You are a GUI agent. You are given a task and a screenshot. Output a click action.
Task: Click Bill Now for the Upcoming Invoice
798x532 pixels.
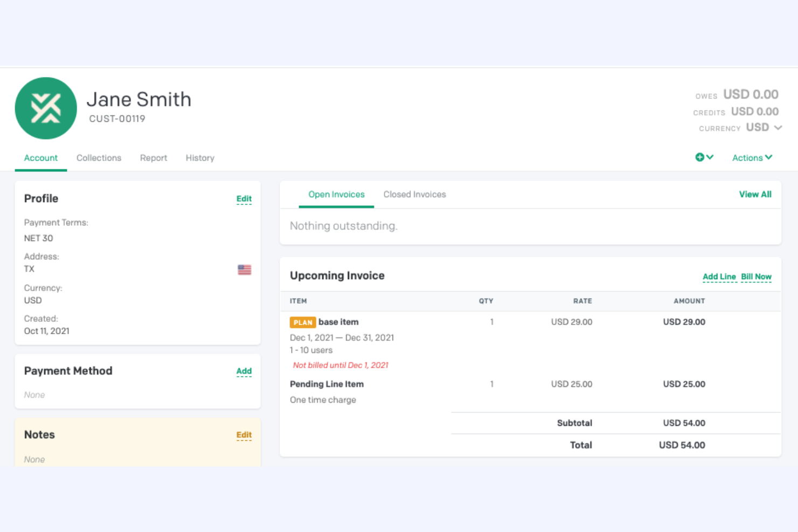tap(756, 276)
